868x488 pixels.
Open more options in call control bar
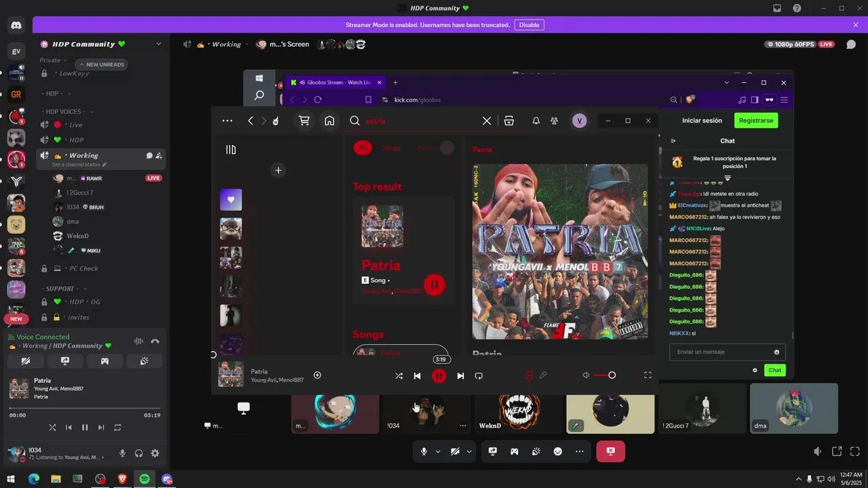pyautogui.click(x=579, y=451)
